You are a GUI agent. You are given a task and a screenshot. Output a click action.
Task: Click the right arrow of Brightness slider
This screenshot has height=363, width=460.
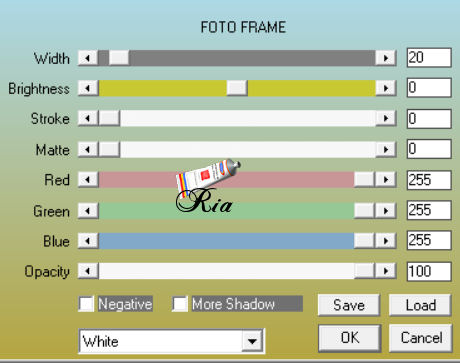pos(386,88)
